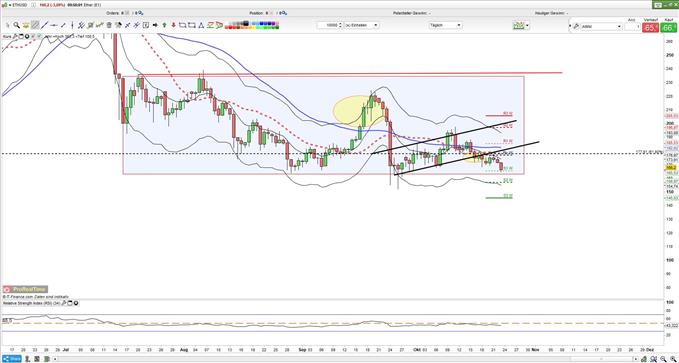Toggle the round RSI panel close icon

(x=76, y=304)
